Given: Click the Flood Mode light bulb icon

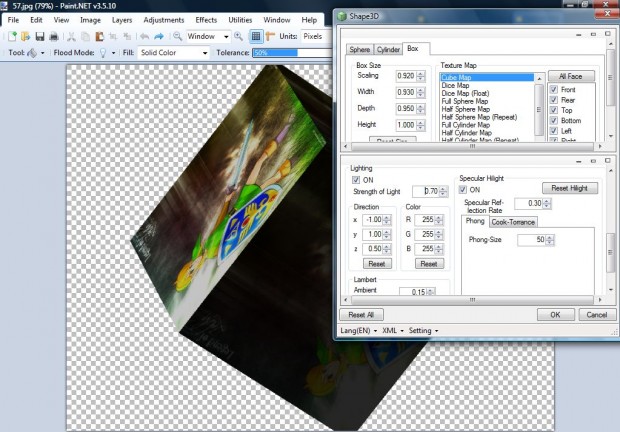Looking at the screenshot, I should coord(103,53).
